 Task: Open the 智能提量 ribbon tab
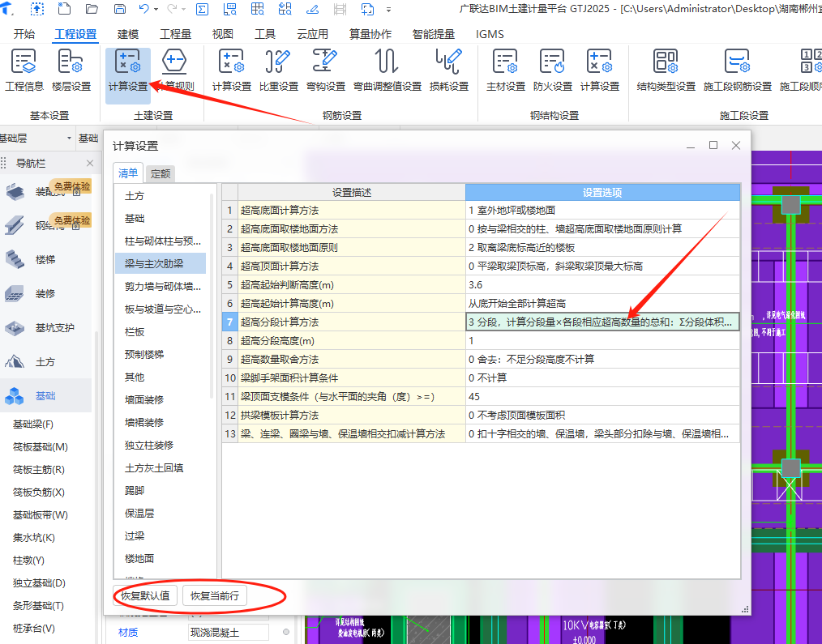[x=434, y=34]
